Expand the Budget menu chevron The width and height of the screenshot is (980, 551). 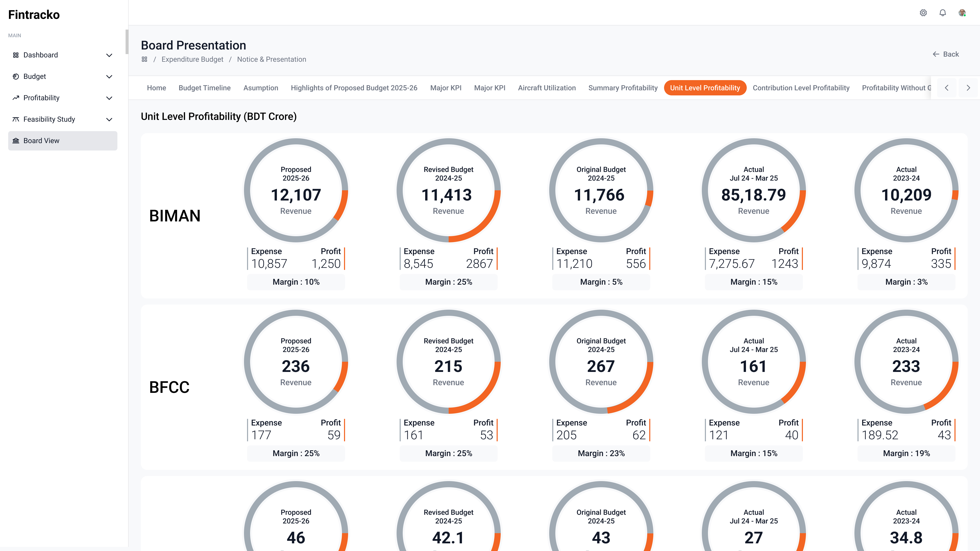tap(109, 77)
